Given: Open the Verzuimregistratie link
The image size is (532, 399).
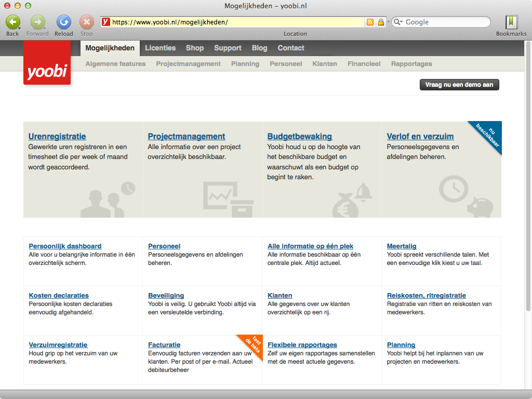Looking at the screenshot, I should 58,345.
